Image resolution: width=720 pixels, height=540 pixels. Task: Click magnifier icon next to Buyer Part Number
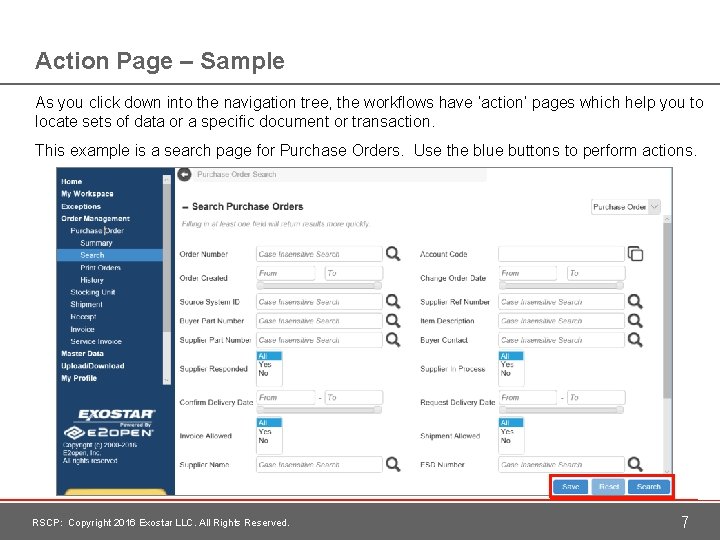[x=393, y=321]
